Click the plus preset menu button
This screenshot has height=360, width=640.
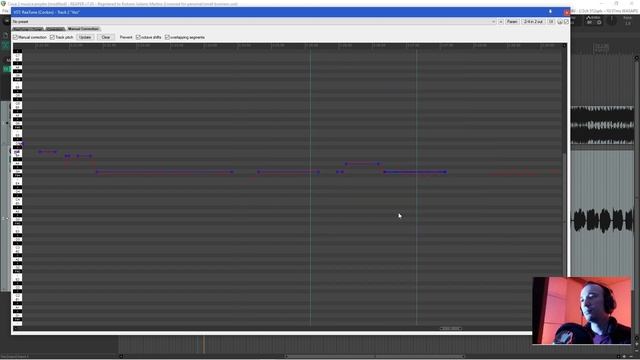(501, 21)
